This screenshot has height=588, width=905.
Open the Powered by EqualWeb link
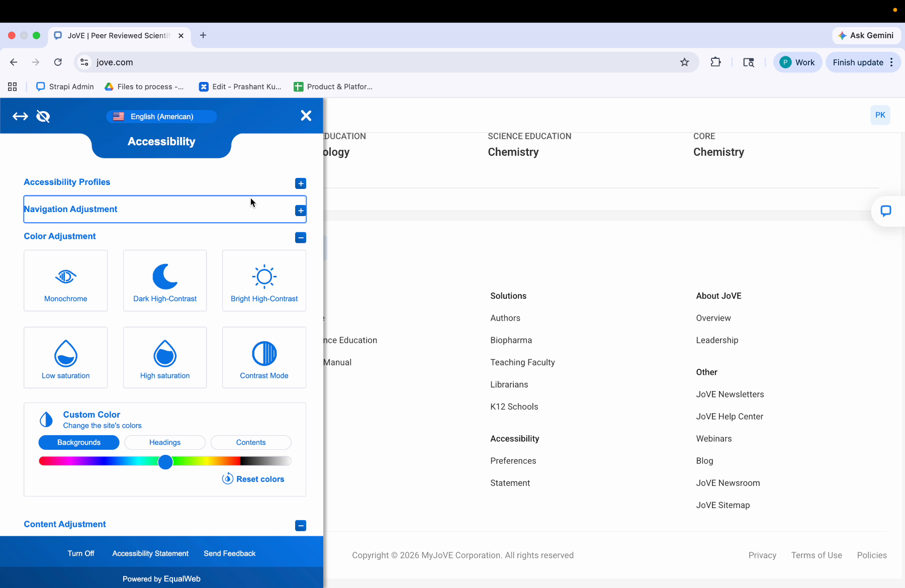(x=161, y=579)
